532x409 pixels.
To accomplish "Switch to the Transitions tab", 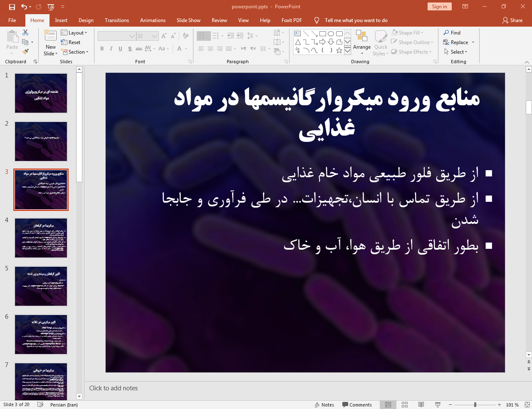I will tap(117, 20).
